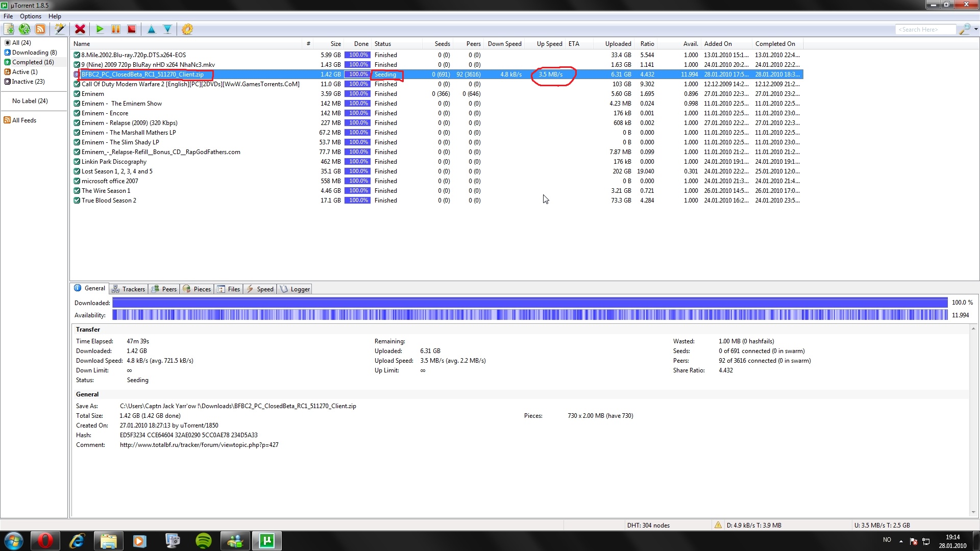Open Preferences via the gear icon
The image size is (980, 551).
[187, 29]
